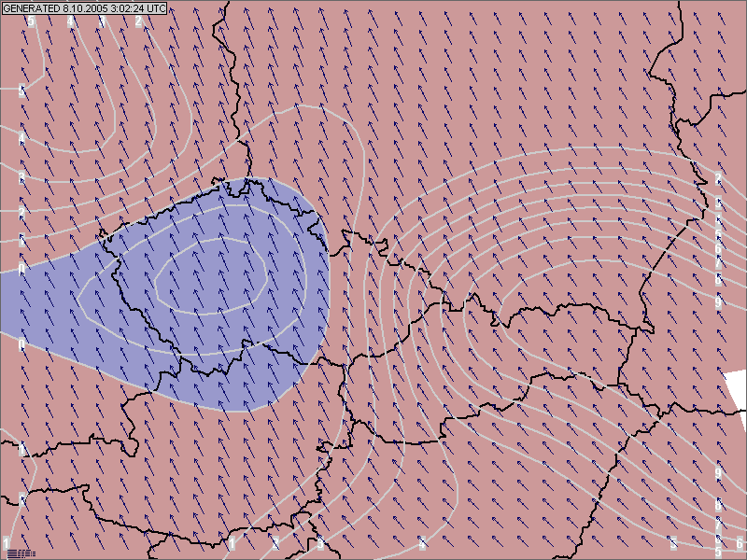747x560 pixels.
Task: Click the lower contour label 0 on the left edge
Action: coord(21,343)
